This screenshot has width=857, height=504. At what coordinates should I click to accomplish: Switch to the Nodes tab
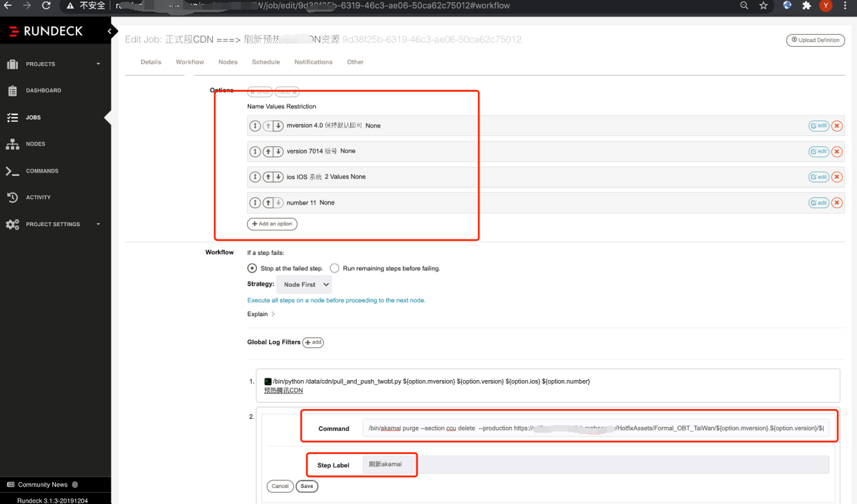point(228,62)
